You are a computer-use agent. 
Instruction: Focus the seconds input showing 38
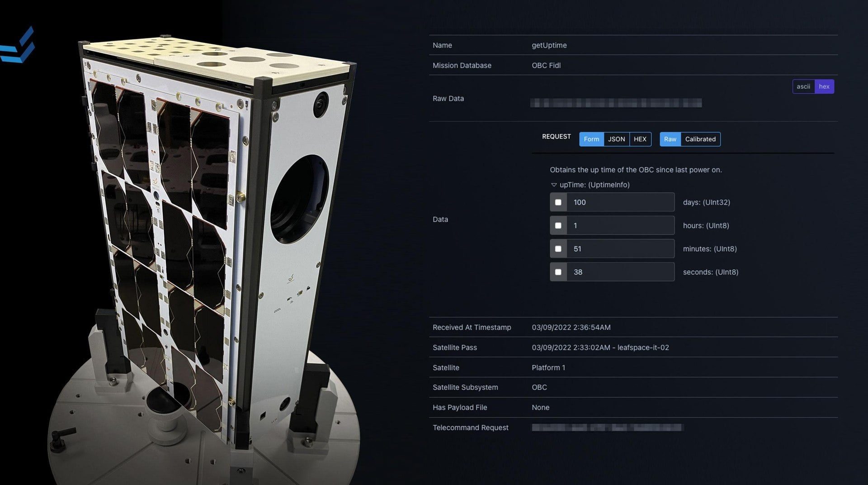pos(620,272)
